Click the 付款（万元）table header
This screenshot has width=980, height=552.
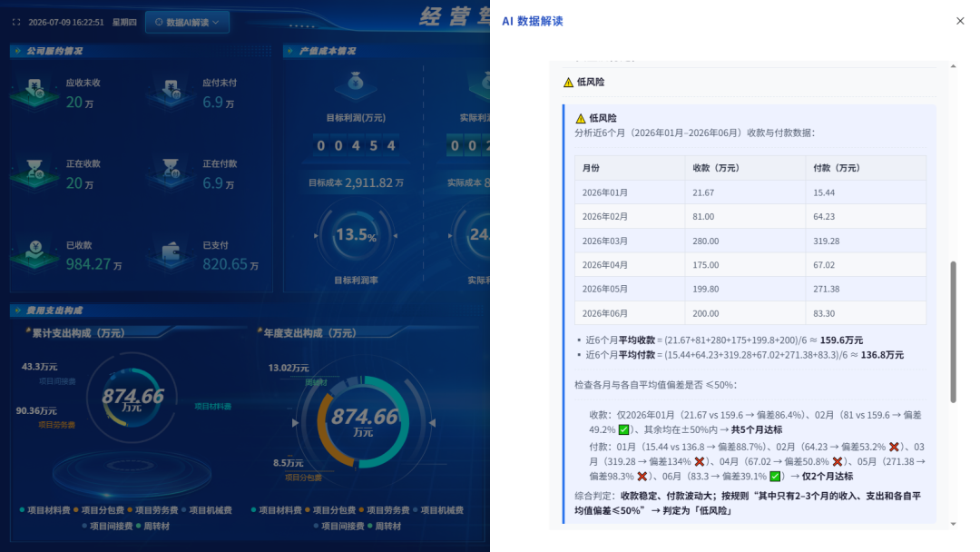(866, 168)
